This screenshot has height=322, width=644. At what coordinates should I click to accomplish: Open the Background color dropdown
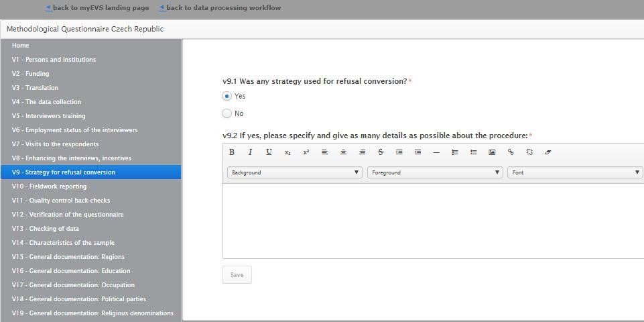click(x=294, y=172)
